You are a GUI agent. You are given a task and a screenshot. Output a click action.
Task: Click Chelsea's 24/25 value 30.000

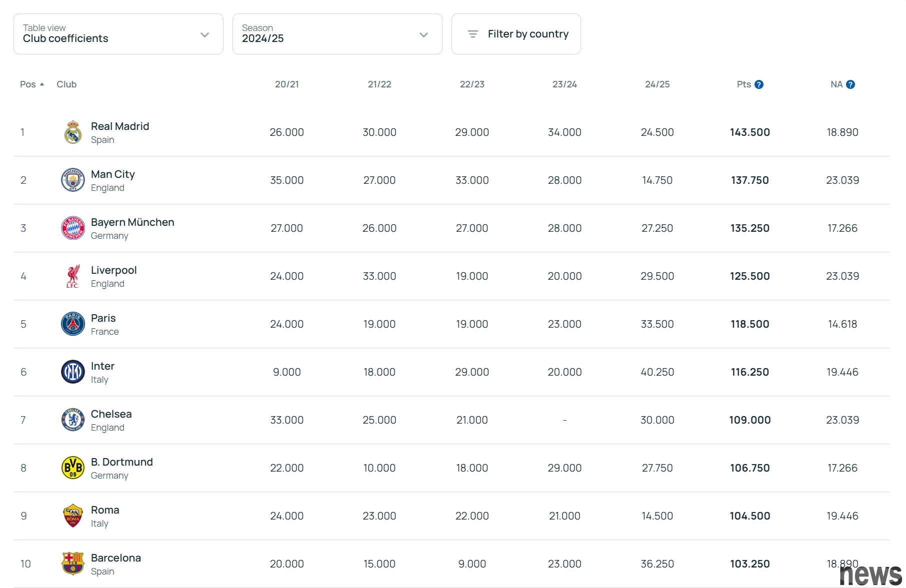(x=657, y=420)
